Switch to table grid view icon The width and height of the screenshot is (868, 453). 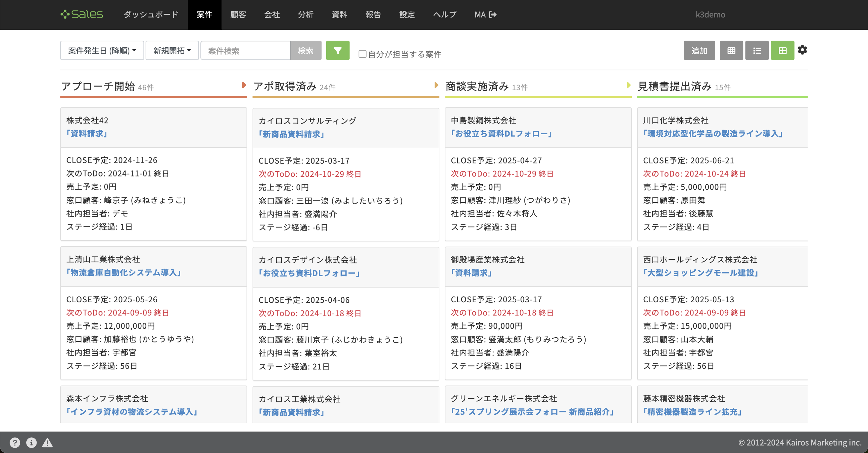(731, 51)
